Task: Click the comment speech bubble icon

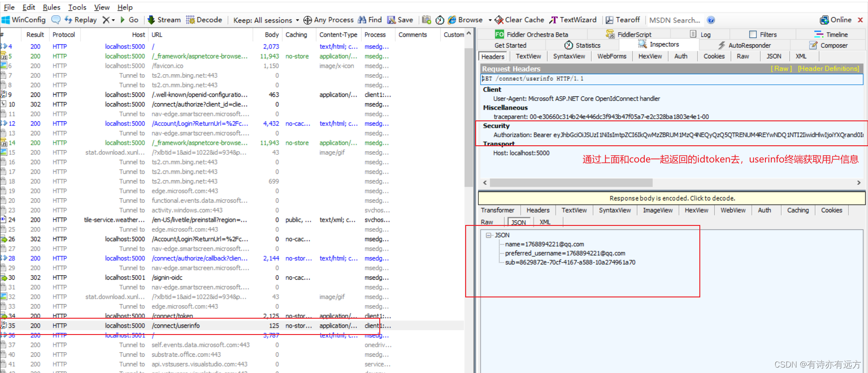Action: click(56, 20)
